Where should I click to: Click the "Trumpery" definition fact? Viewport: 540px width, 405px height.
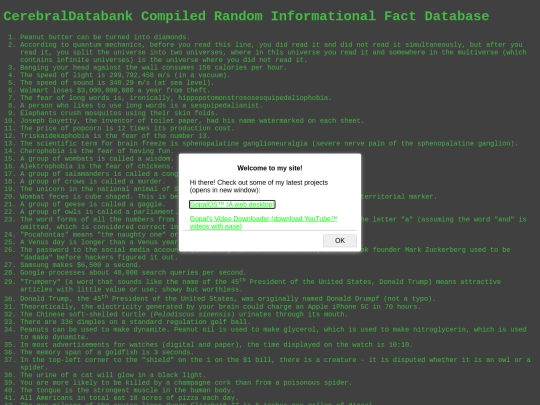pyautogui.click(x=260, y=285)
